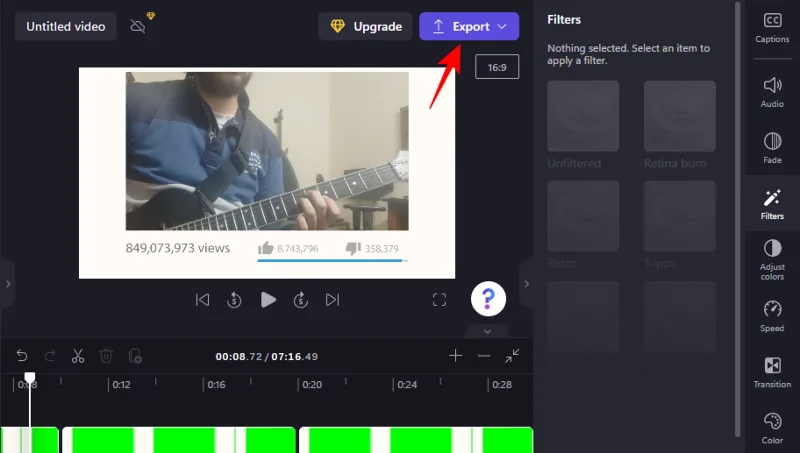
Task: Redo the last action
Action: pyautogui.click(x=50, y=356)
